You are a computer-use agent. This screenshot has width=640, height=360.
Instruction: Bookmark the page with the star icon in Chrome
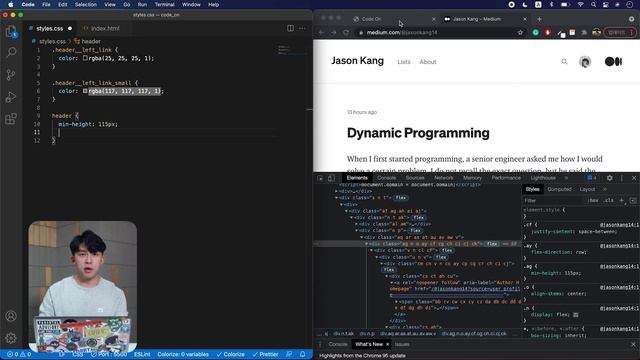(520, 32)
